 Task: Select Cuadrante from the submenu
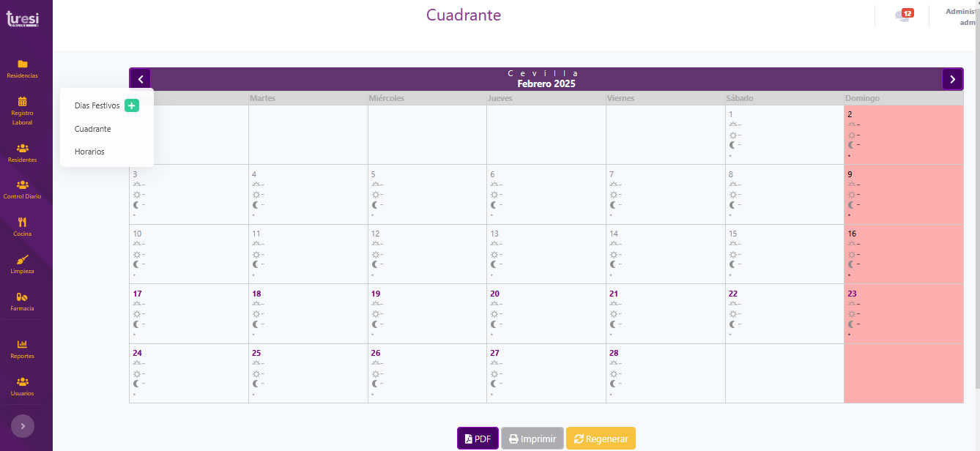coord(93,129)
